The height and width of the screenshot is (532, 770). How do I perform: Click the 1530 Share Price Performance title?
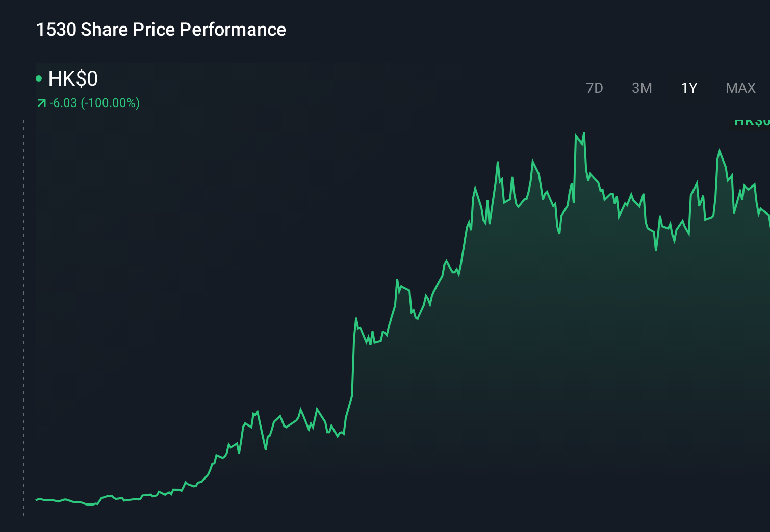point(161,30)
